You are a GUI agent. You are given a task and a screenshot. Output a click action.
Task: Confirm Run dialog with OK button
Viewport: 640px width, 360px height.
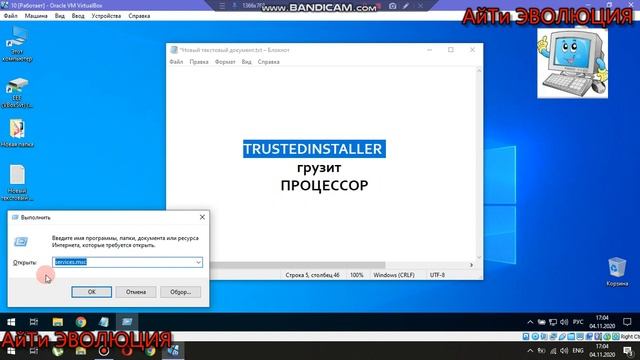[91, 292]
